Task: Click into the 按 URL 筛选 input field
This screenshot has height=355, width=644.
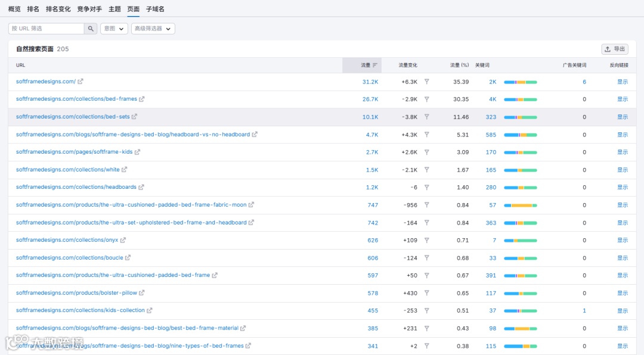Action: 47,29
